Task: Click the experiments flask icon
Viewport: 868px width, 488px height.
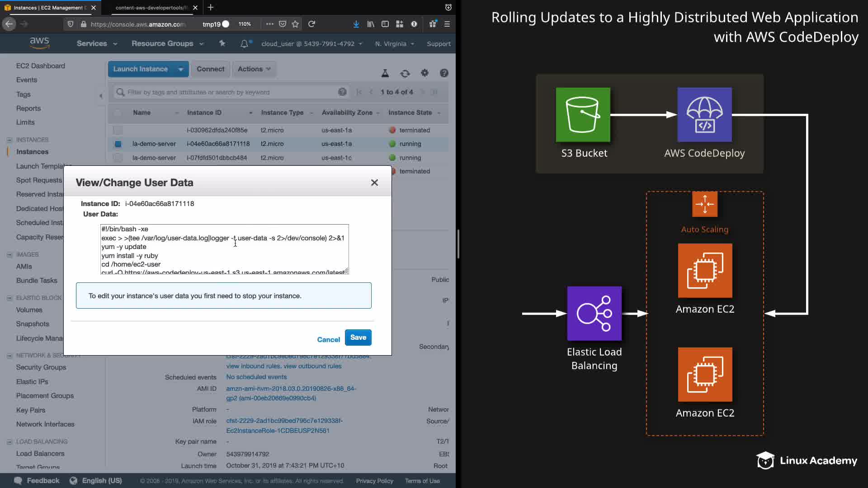Action: tap(385, 73)
